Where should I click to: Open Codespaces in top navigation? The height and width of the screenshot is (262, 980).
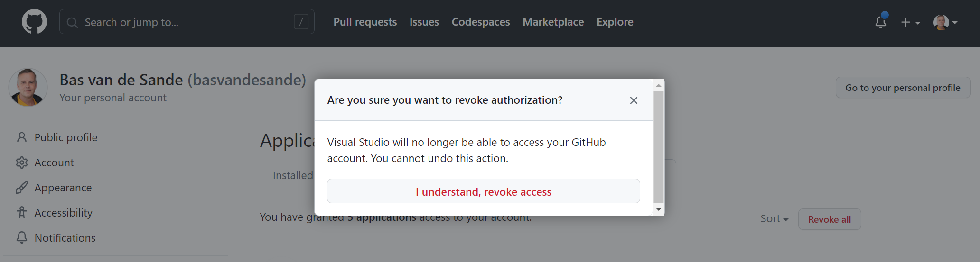click(x=480, y=22)
